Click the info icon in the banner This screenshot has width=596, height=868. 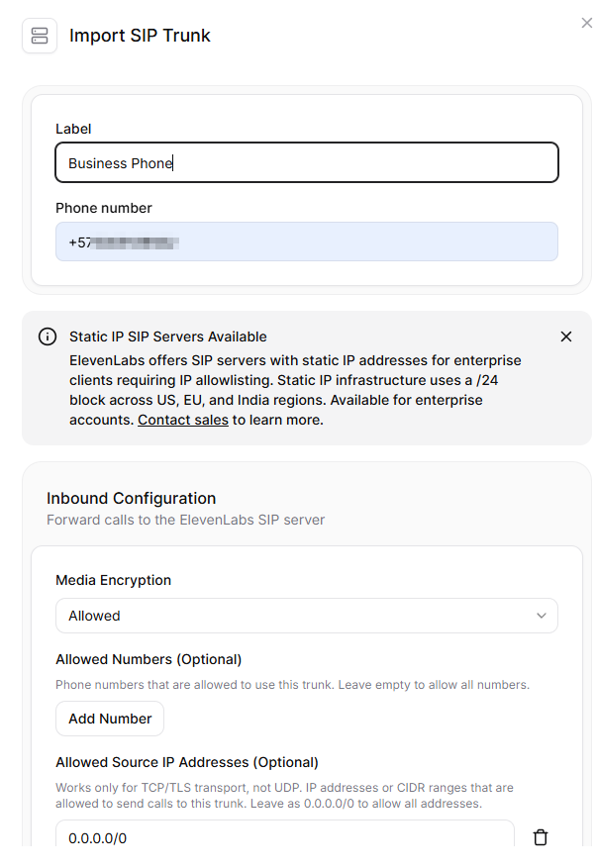[x=48, y=337]
